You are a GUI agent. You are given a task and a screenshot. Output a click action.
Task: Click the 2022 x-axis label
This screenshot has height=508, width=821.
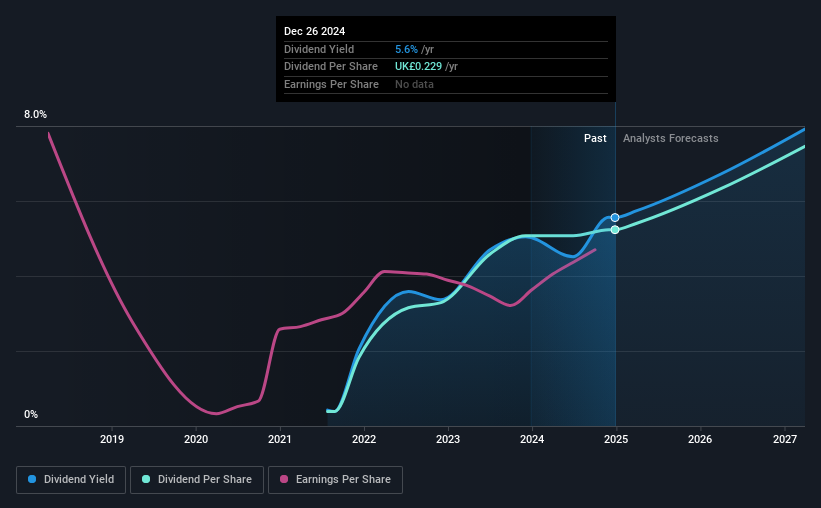coord(364,439)
